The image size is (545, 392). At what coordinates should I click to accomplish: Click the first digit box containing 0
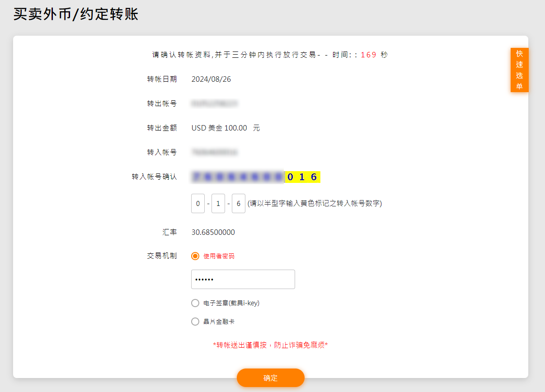tap(198, 204)
